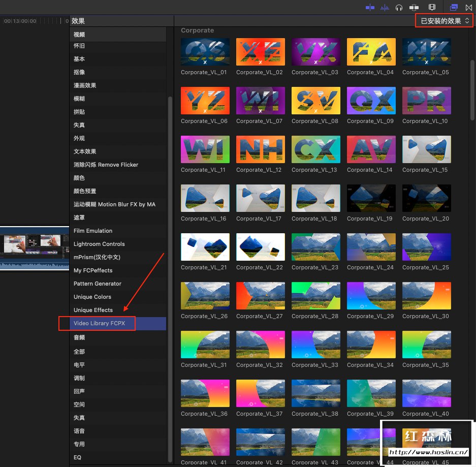The height and width of the screenshot is (467, 476).
Task: Click the effects sidebar scrollbar
Action: click(x=170, y=279)
